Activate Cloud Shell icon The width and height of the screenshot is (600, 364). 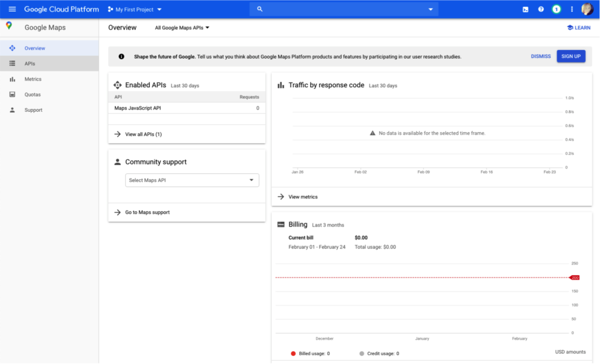tap(526, 9)
